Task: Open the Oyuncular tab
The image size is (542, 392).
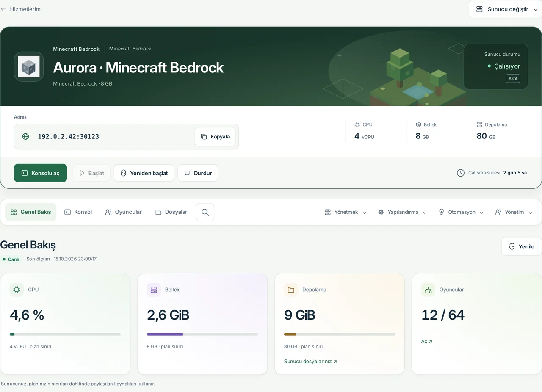Action: (124, 212)
